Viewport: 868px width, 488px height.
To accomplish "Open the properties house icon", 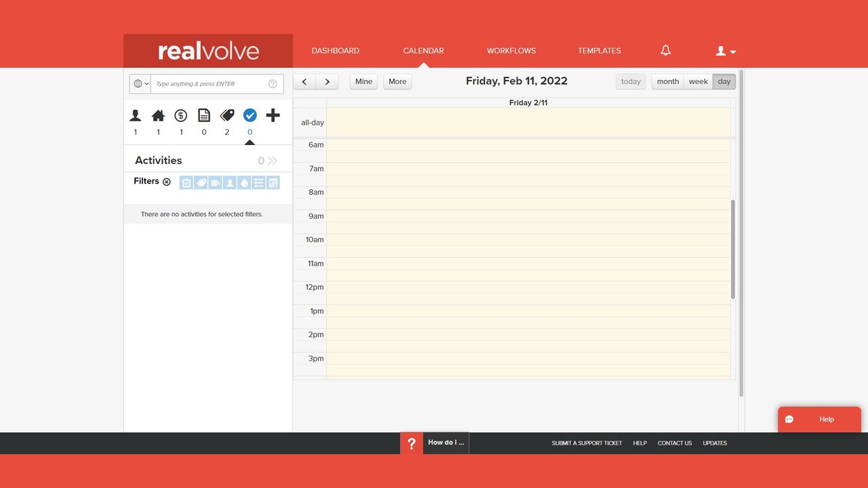I will click(x=158, y=115).
